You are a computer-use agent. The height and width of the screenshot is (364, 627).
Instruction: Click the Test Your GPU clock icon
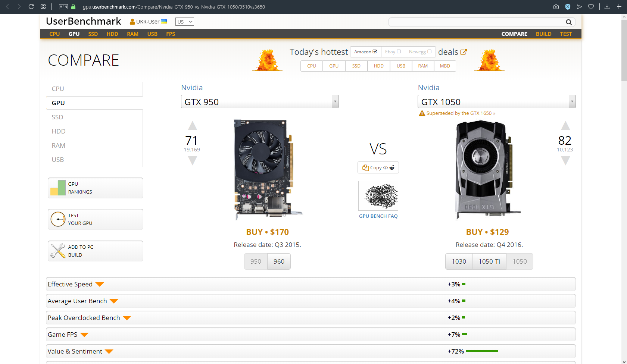click(x=58, y=219)
